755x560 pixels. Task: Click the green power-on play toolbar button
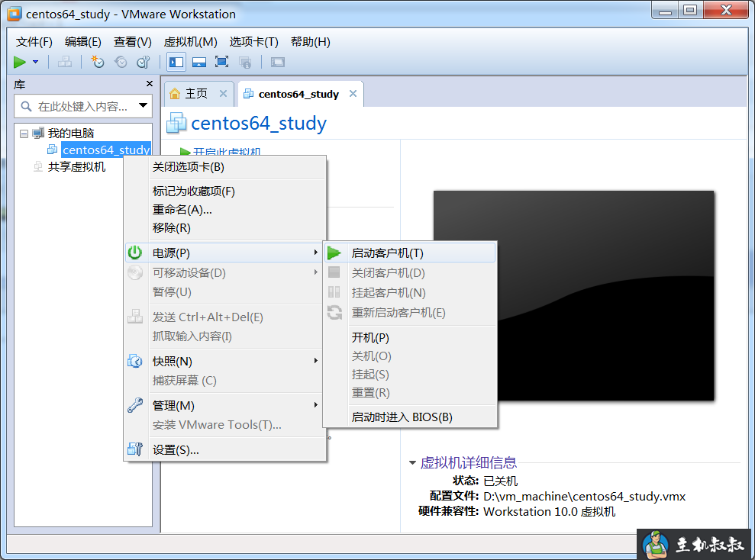[20, 62]
